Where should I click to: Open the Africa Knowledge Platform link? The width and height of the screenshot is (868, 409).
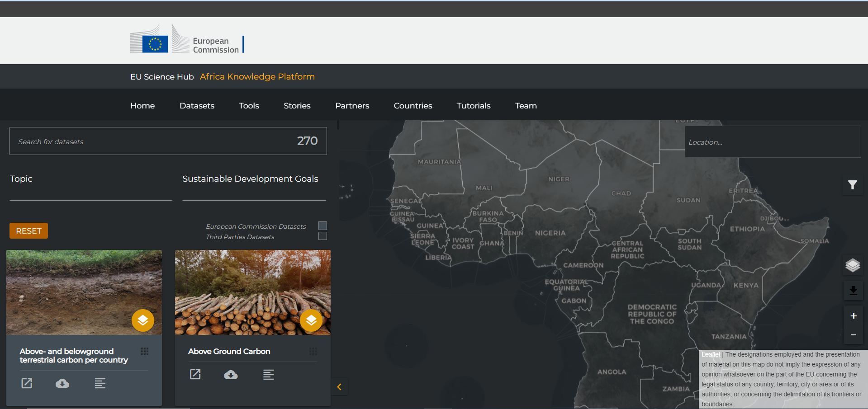pos(257,76)
